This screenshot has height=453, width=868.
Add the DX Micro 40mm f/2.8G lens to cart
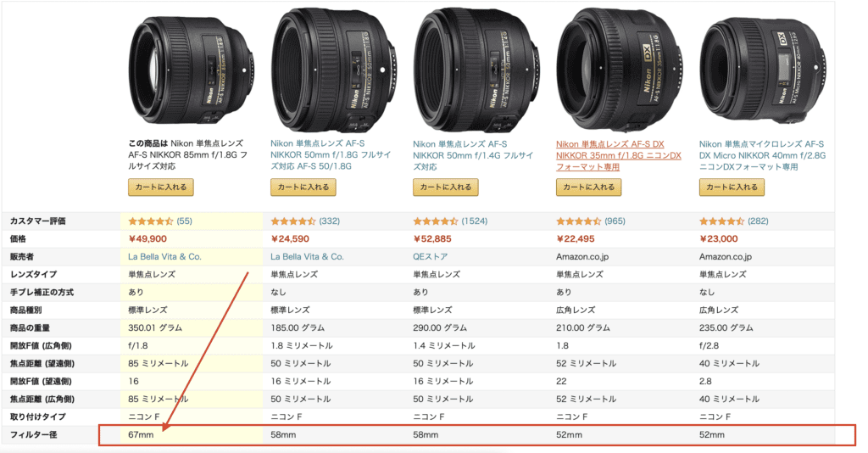click(x=732, y=187)
